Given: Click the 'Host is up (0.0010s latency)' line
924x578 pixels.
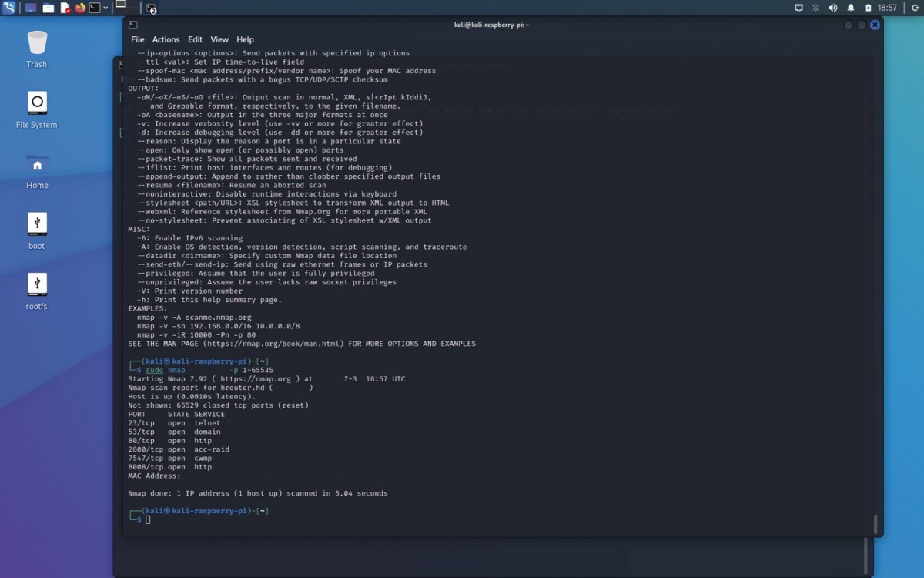Looking at the screenshot, I should click(192, 397).
